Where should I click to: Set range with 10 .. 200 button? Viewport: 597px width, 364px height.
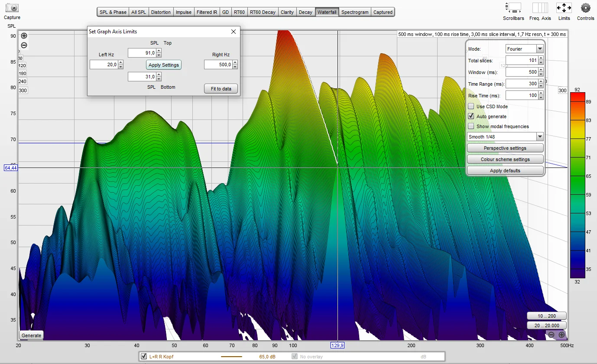(x=547, y=316)
